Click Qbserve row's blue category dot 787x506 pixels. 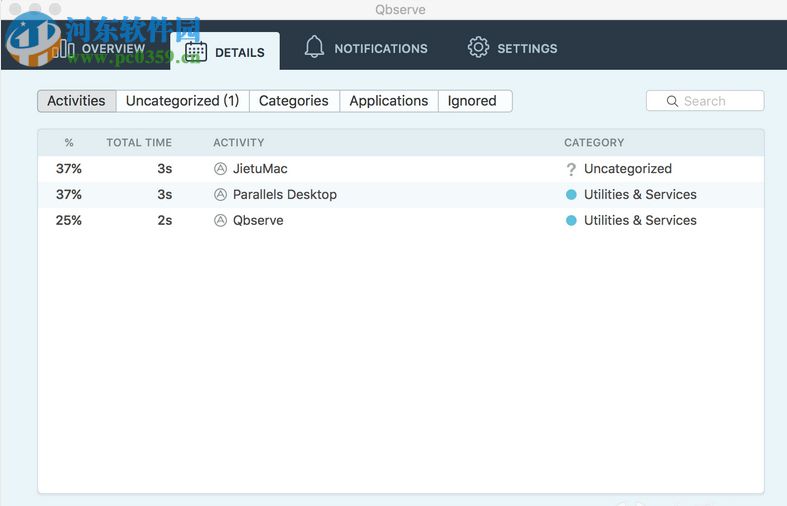click(x=571, y=221)
